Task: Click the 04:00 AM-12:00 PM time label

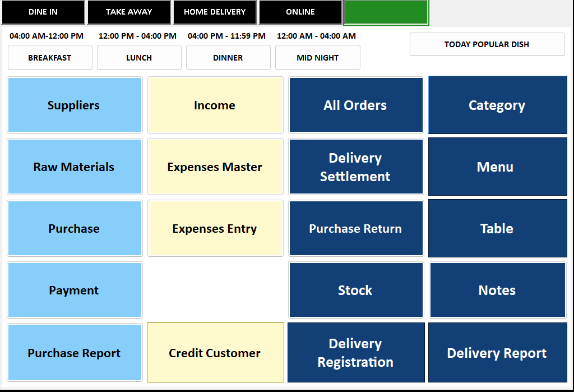Action: coord(47,36)
